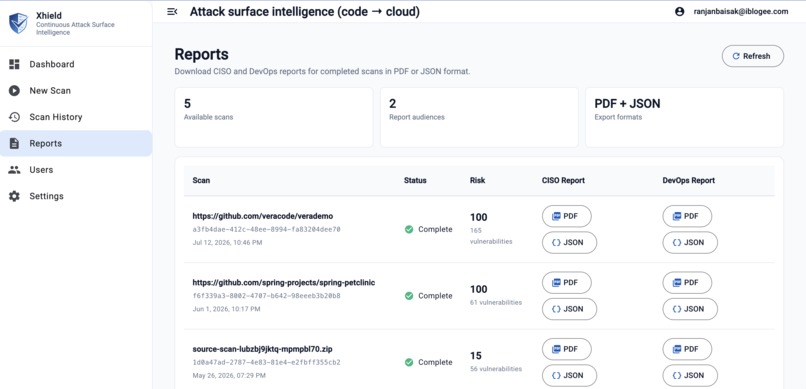The height and width of the screenshot is (389, 806).
Task: Click scan name source-scan-lubzbj9jktq-mpmpbl70.zip
Action: tap(262, 349)
